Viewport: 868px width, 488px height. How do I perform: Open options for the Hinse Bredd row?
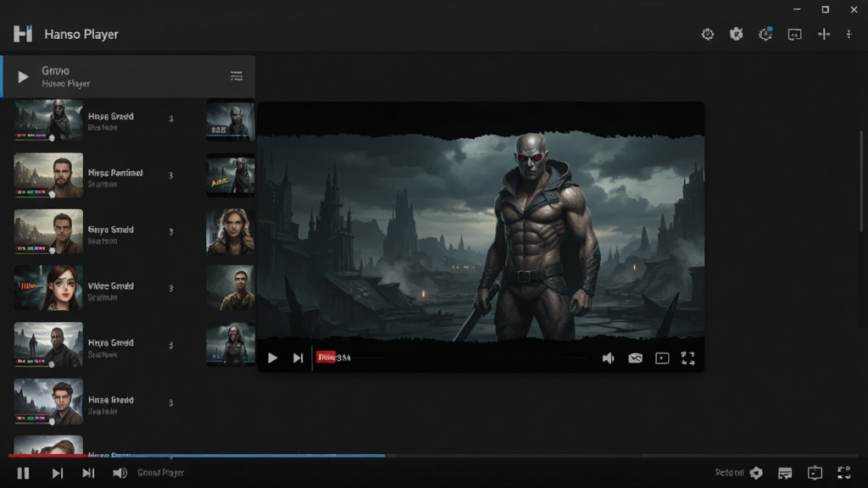click(171, 402)
